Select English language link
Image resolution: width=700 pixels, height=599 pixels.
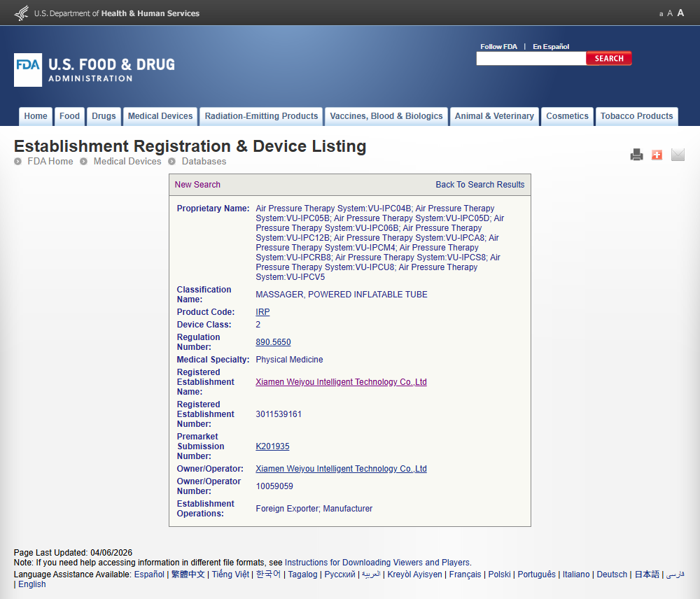pyautogui.click(x=32, y=584)
